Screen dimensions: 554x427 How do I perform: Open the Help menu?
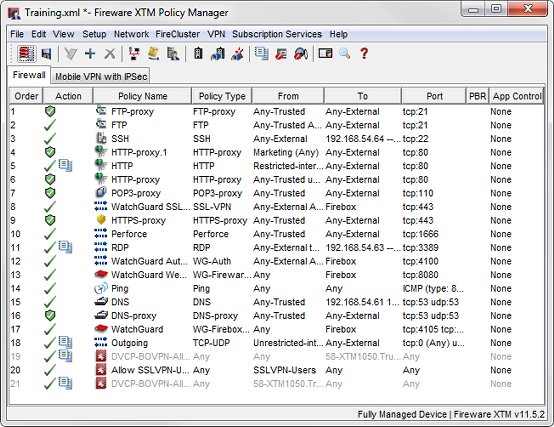(338, 34)
